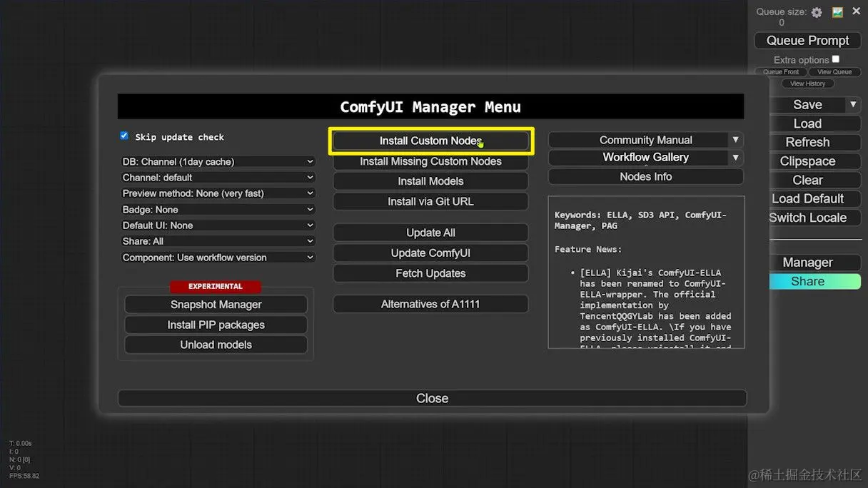Open the Channel: default dropdown
The image size is (868, 488).
[x=218, y=178]
